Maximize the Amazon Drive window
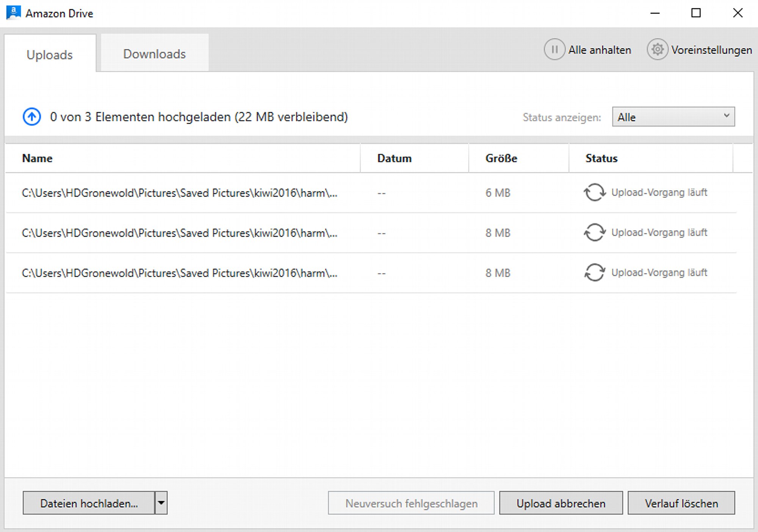758x532 pixels. coord(696,13)
